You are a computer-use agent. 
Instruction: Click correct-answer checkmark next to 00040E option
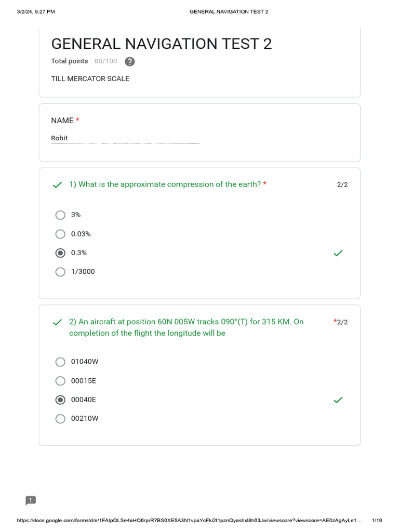(338, 400)
